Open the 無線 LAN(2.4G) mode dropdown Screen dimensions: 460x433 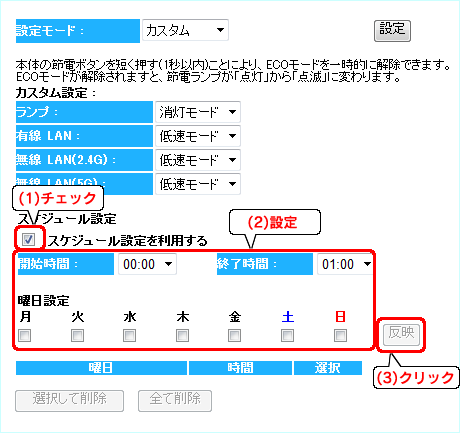pyautogui.click(x=198, y=160)
